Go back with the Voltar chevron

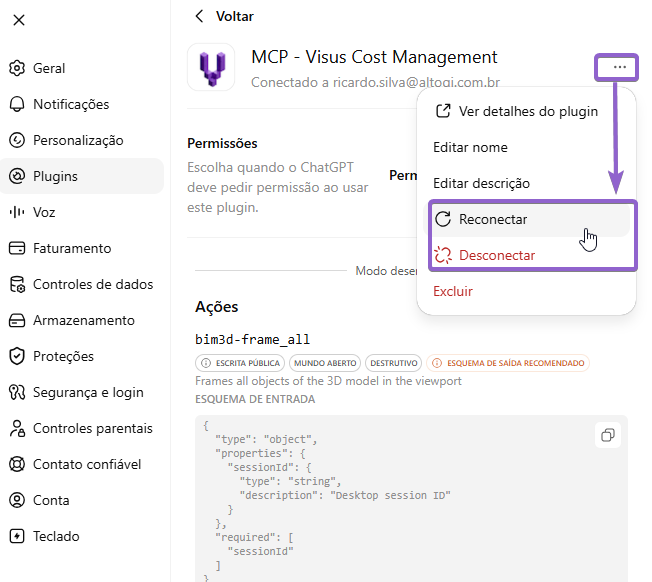point(200,16)
